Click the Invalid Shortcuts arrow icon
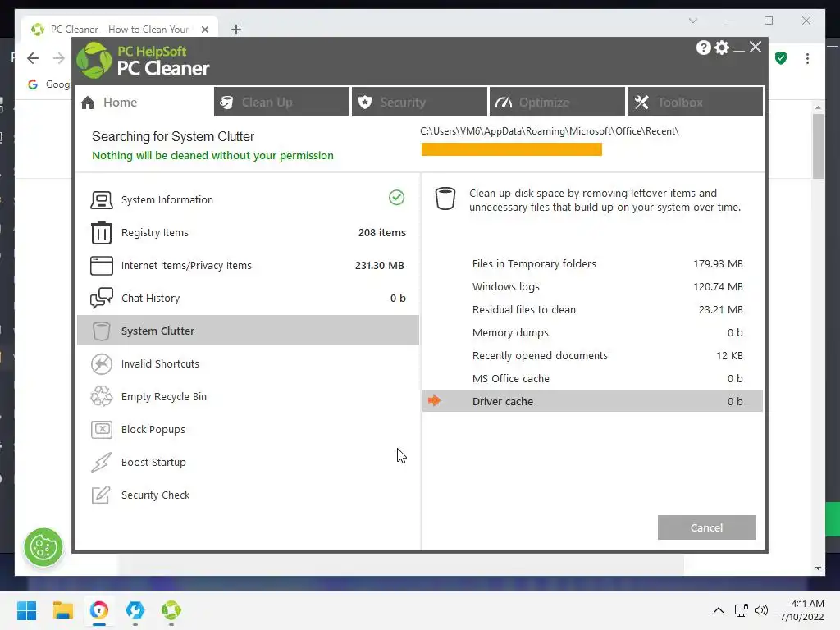Viewport: 840px width, 630px height. click(101, 363)
